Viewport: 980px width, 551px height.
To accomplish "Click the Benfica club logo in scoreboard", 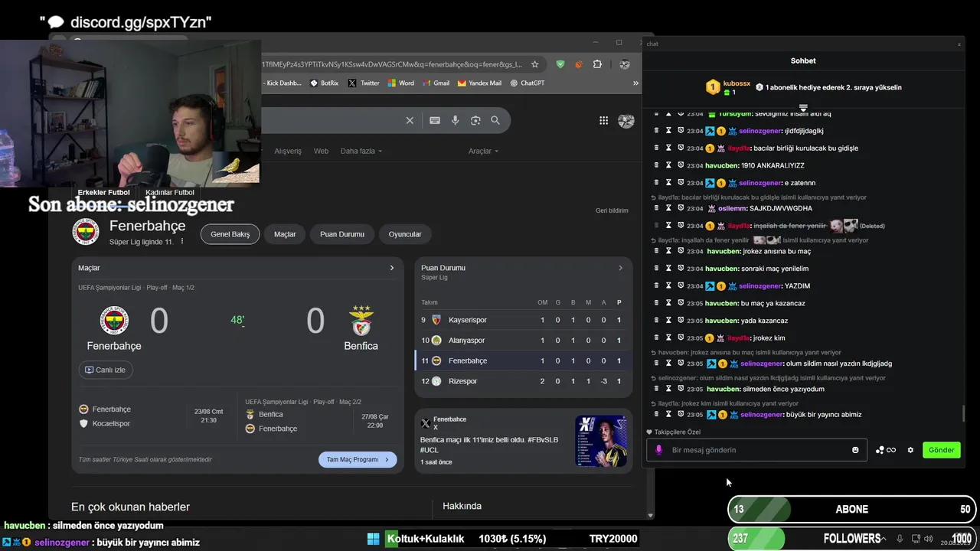I will tap(361, 320).
